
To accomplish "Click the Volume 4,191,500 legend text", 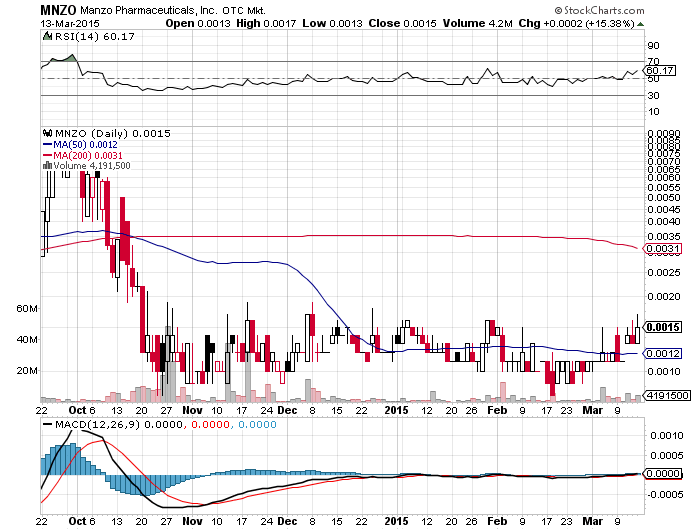I will pos(92,166).
